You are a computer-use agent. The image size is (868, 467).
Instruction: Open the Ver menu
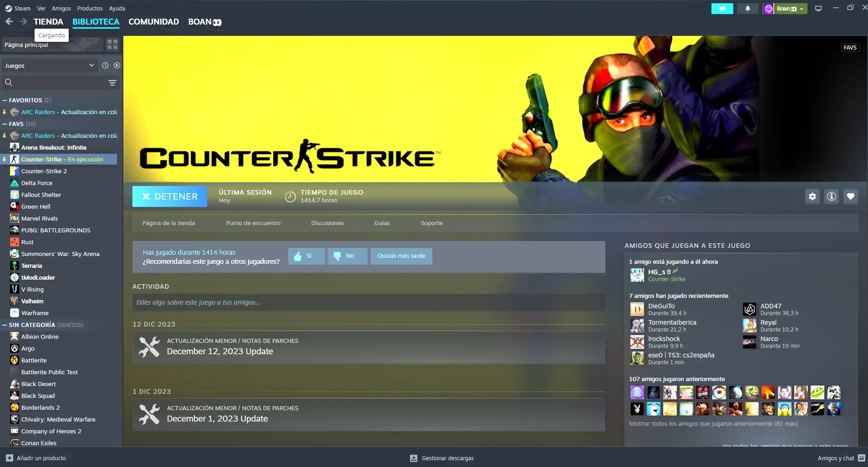click(41, 8)
